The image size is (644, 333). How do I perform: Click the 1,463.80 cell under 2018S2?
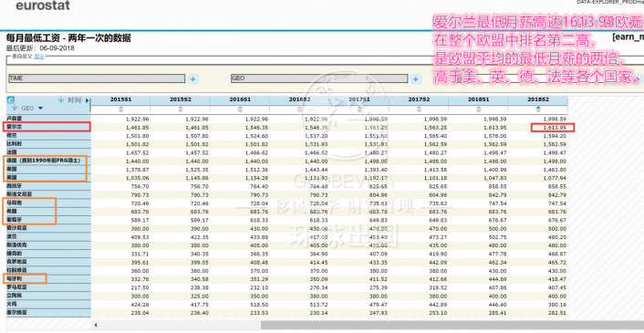click(555, 169)
